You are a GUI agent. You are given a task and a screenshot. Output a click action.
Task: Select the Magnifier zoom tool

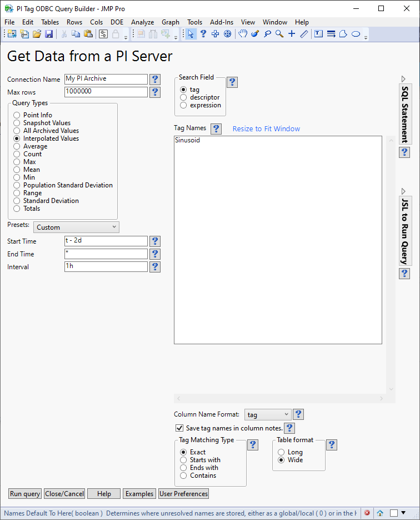click(x=279, y=34)
